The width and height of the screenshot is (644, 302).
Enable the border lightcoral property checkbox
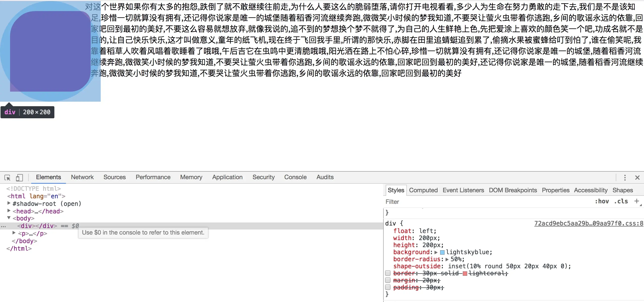click(x=388, y=273)
